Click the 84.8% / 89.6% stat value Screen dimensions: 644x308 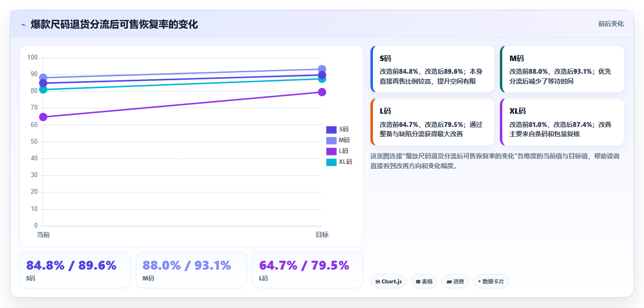71,266
